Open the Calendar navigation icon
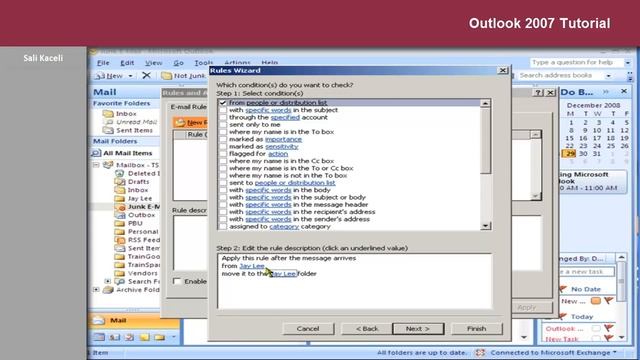Image resolution: width=640 pixels, height=360 pixels. [99, 337]
